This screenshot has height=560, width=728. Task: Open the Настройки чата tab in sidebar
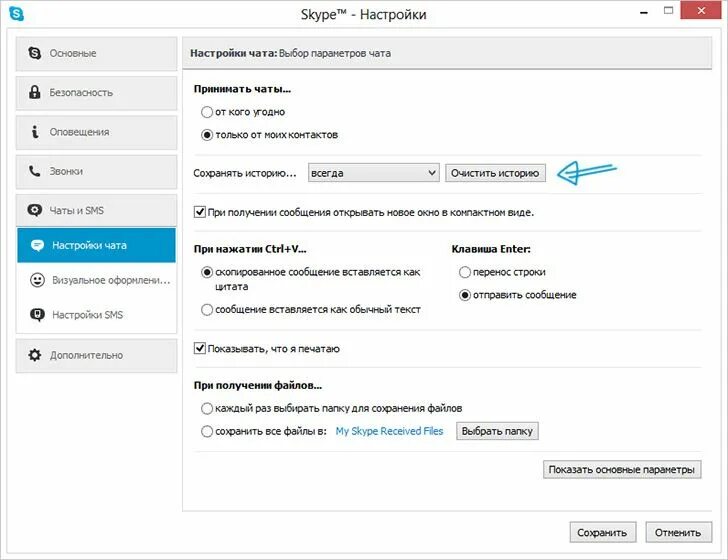pyautogui.click(x=96, y=245)
